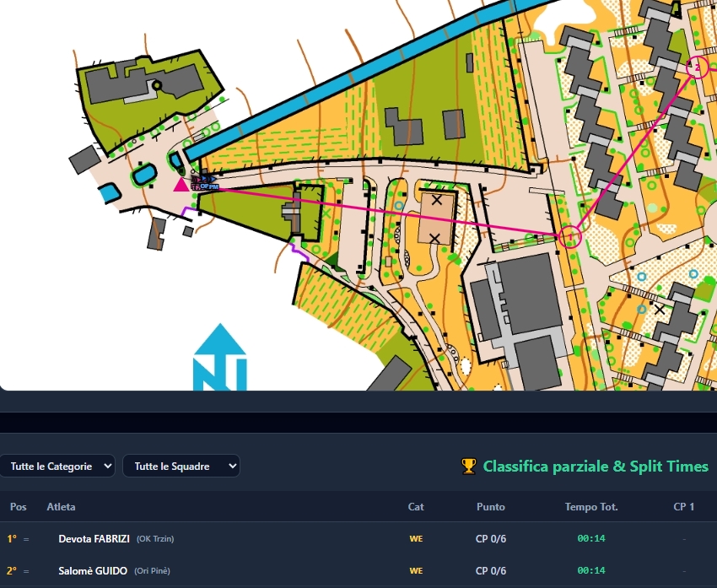Click the Punto column header
The image size is (717, 588).
pyautogui.click(x=491, y=507)
